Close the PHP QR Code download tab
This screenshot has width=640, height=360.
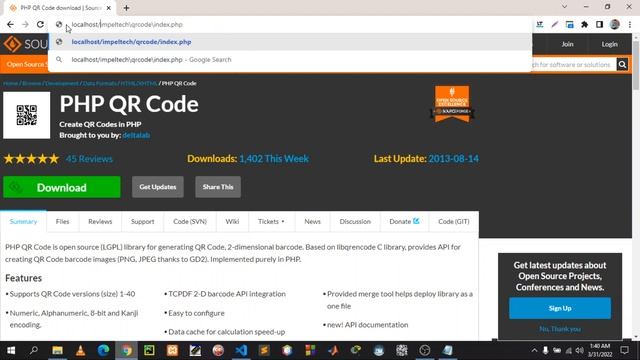click(x=109, y=8)
